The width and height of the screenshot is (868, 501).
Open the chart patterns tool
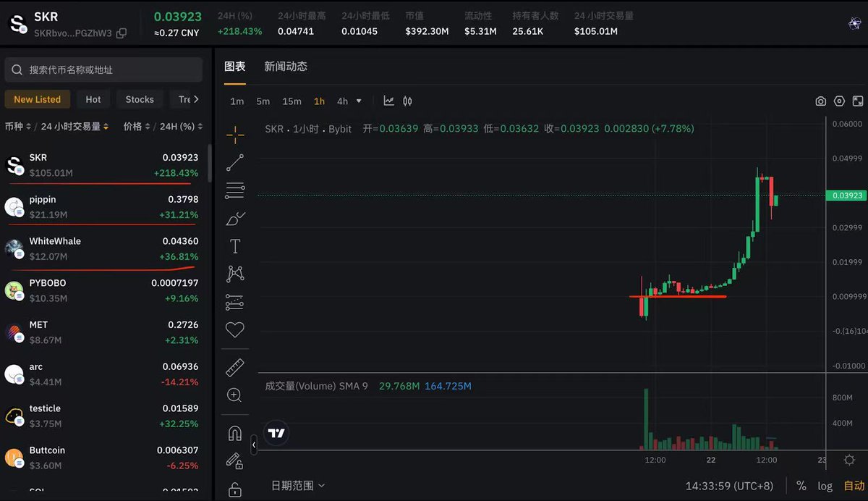click(235, 274)
